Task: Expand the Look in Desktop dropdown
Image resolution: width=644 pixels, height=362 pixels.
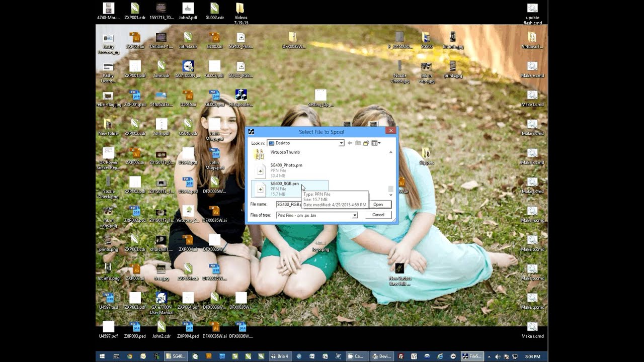Action: point(341,143)
